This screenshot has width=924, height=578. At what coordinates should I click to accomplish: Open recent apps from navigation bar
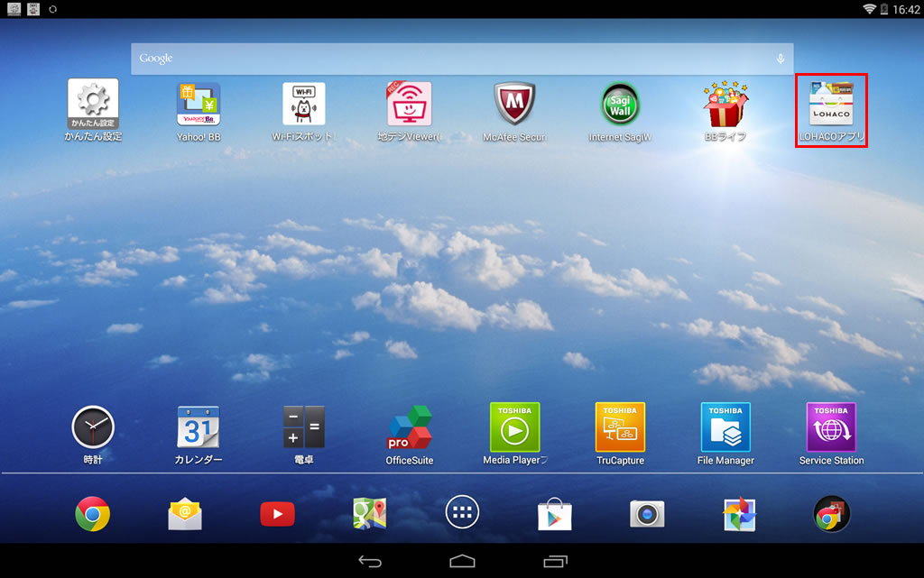tap(555, 561)
